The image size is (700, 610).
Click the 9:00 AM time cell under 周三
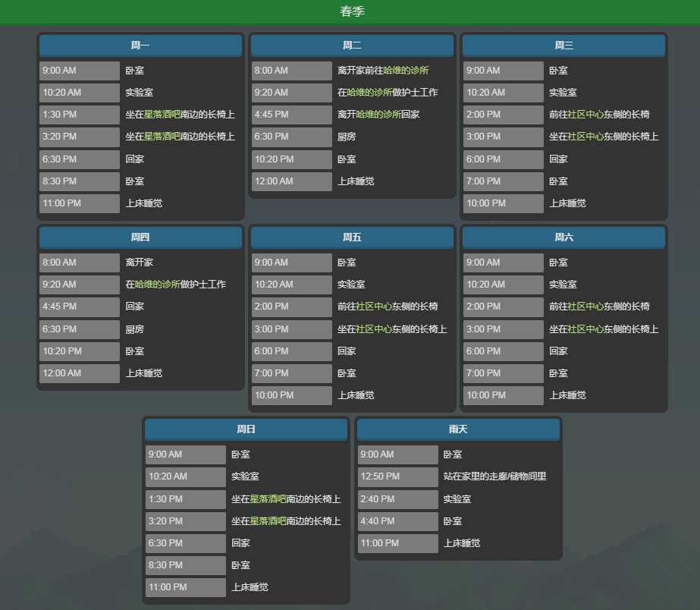click(x=503, y=71)
